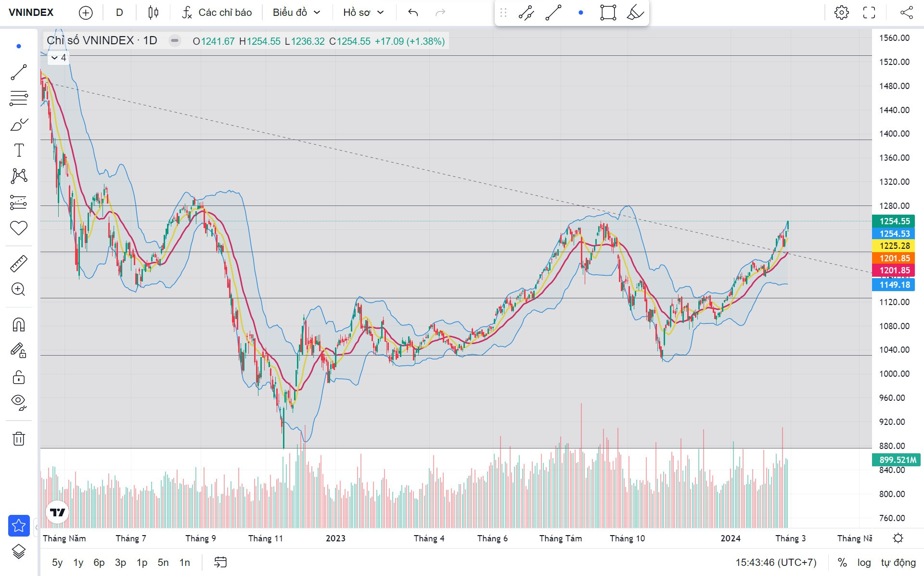The width and height of the screenshot is (924, 576).
Task: Open Các chỉ báo indicators dialog
Action: tap(217, 13)
